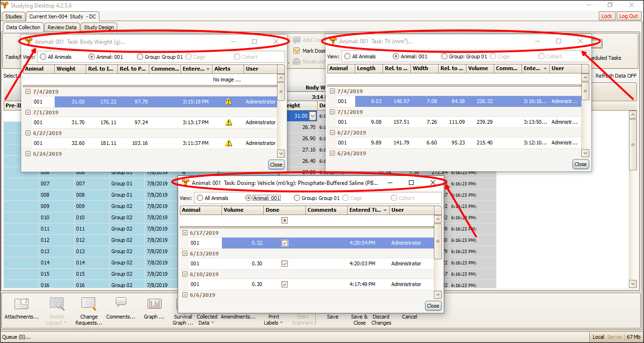This screenshot has height=343, width=644.
Task: Click scroll-down arrow in TV window
Action: (x=585, y=153)
